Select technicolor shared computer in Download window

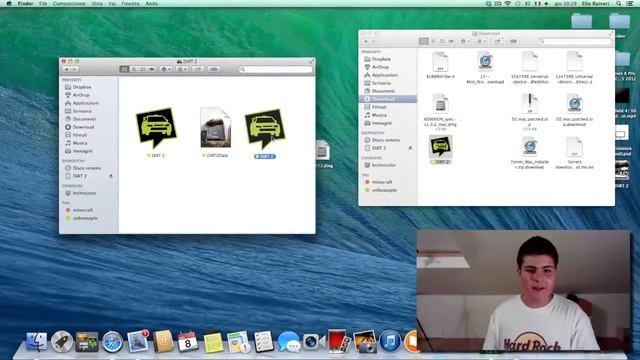click(x=383, y=165)
